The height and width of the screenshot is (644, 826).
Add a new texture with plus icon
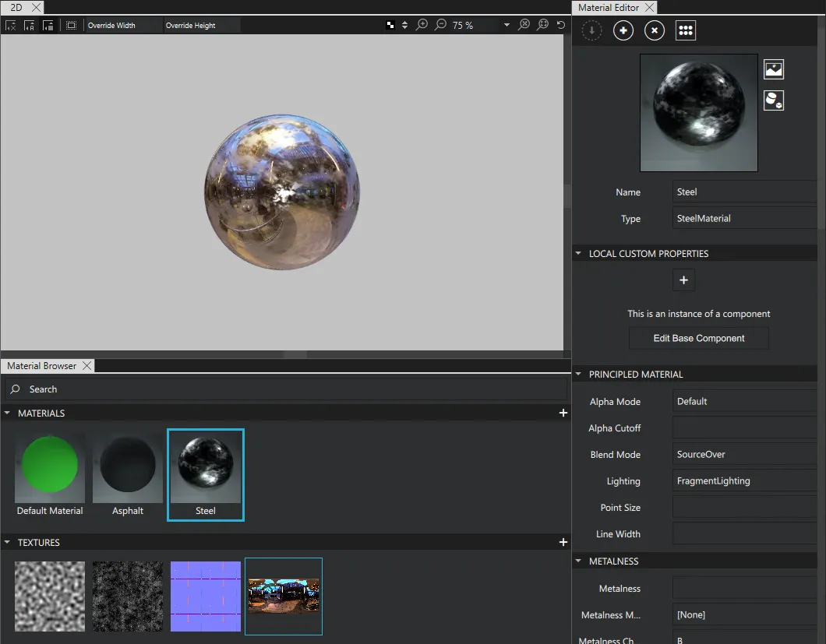pyautogui.click(x=563, y=542)
